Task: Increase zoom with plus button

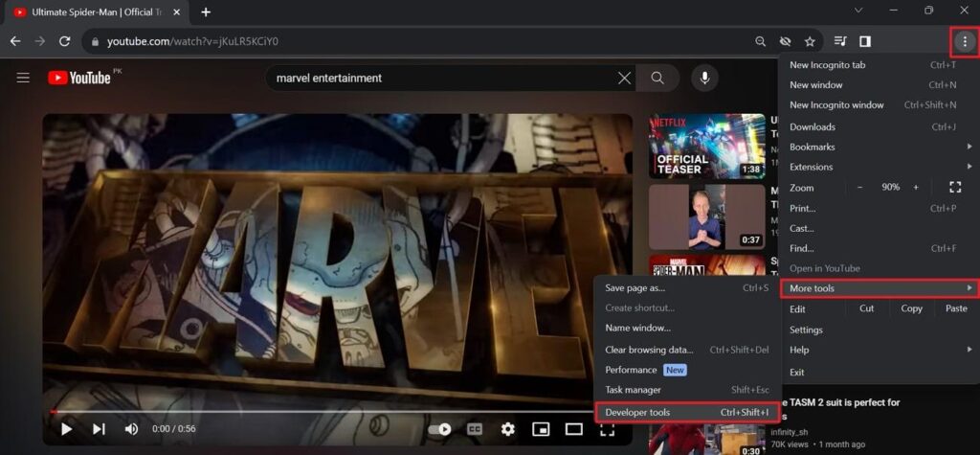Action: coord(916,187)
